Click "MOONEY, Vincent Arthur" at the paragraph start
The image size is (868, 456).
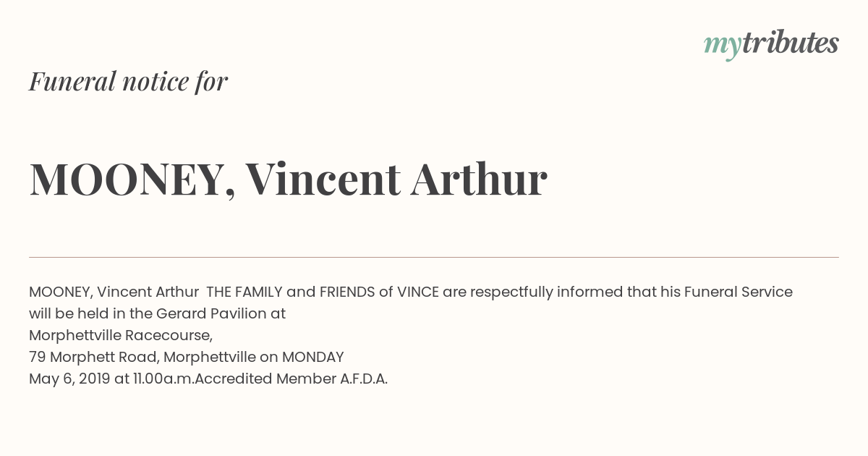click(x=114, y=292)
